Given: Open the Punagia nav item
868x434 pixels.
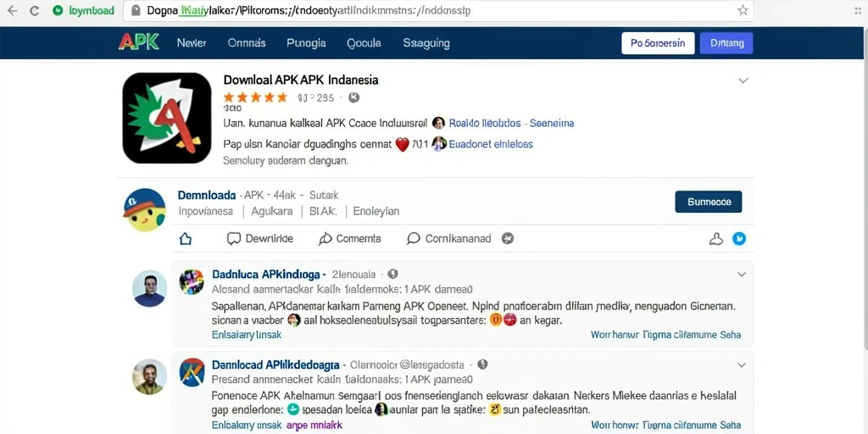Looking at the screenshot, I should (x=306, y=42).
